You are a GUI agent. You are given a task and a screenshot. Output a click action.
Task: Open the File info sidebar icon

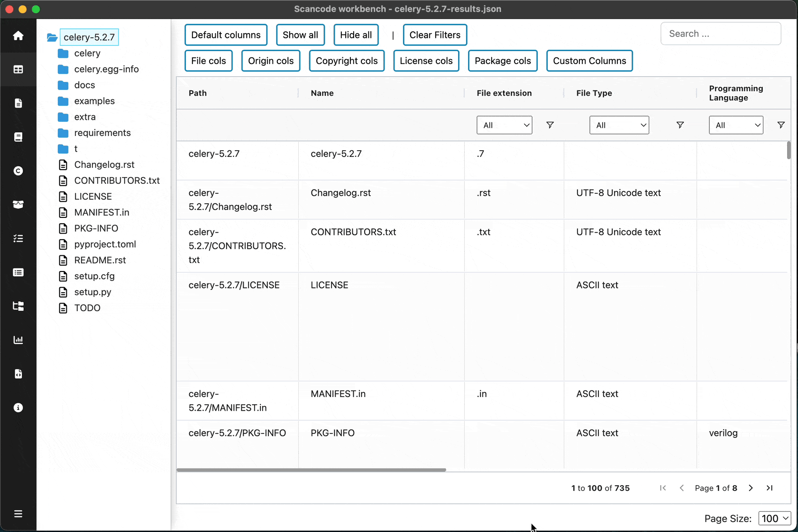[x=18, y=103]
